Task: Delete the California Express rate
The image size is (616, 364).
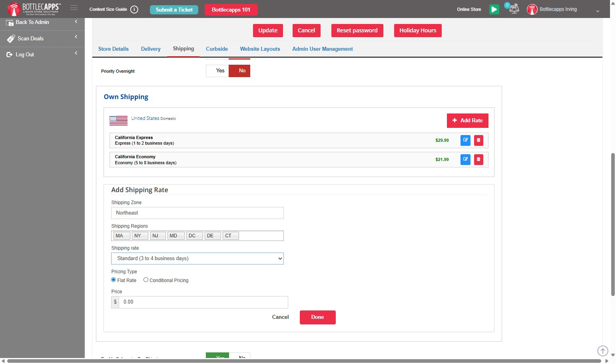Action: pos(478,140)
